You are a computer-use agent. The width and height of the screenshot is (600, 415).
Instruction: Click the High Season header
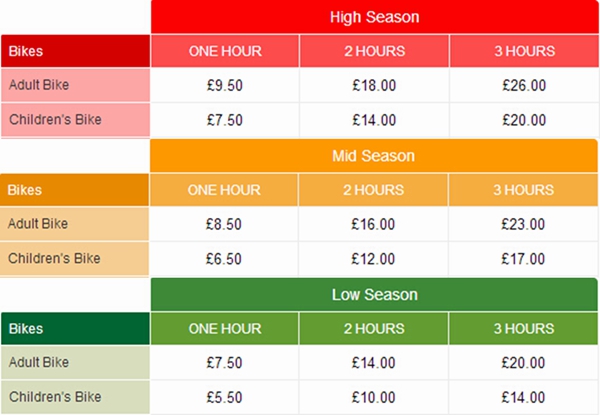[x=374, y=17]
